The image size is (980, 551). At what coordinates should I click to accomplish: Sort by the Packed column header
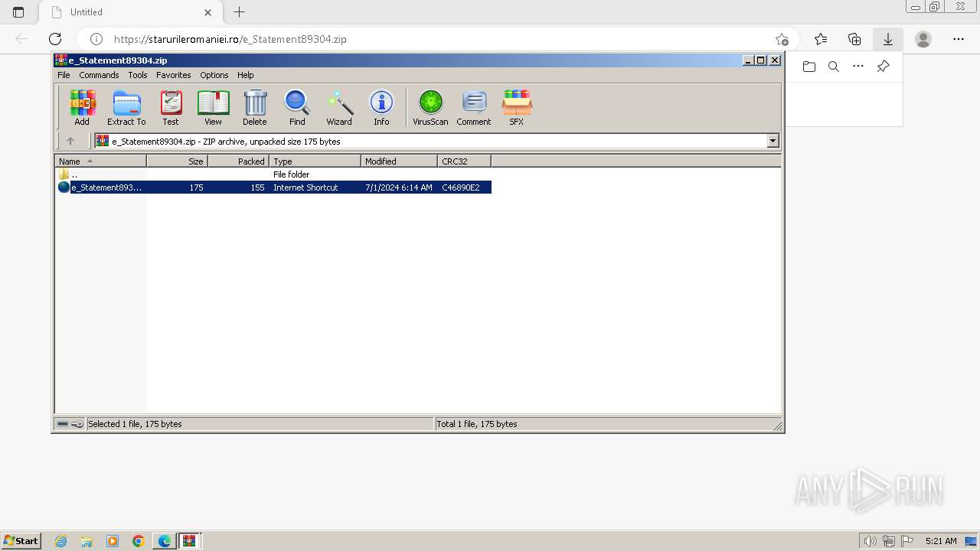click(x=239, y=161)
